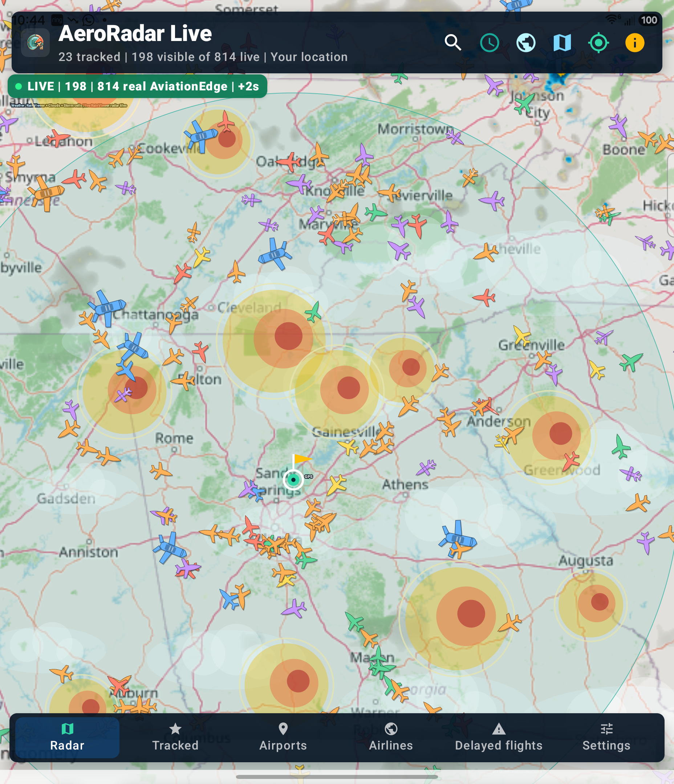Select orange plane on Oak Ridge label
The image size is (674, 784).
[318, 154]
